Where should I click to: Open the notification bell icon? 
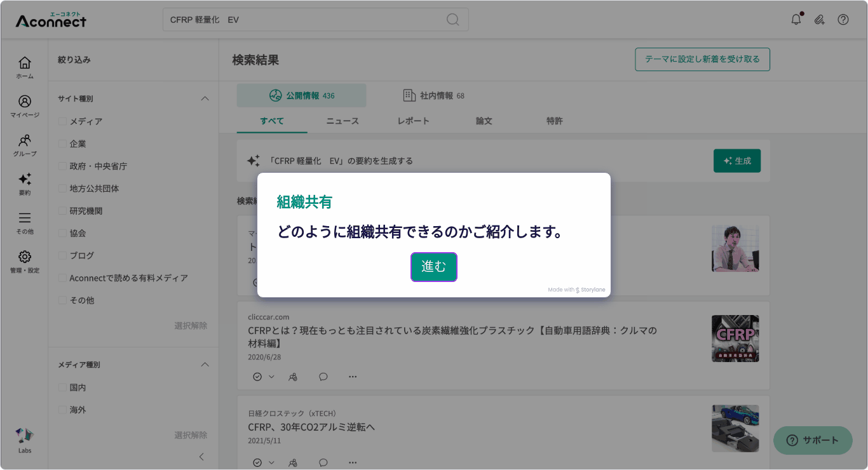(795, 19)
